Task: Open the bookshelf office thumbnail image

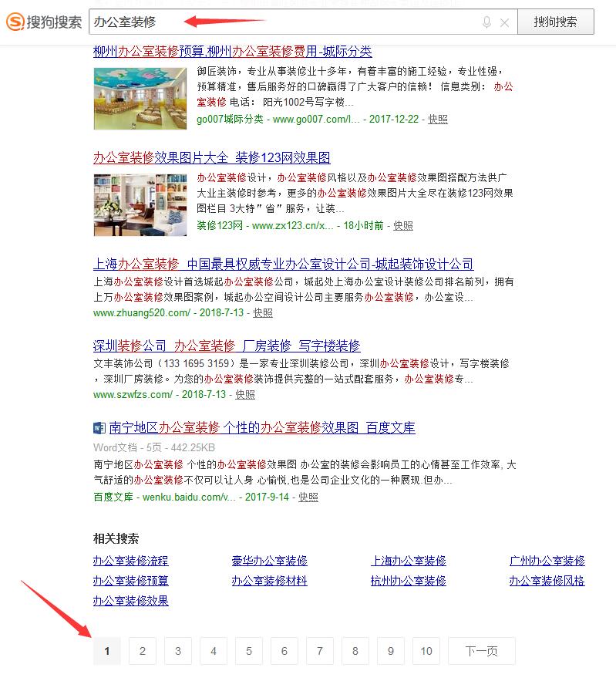Action: (x=140, y=204)
